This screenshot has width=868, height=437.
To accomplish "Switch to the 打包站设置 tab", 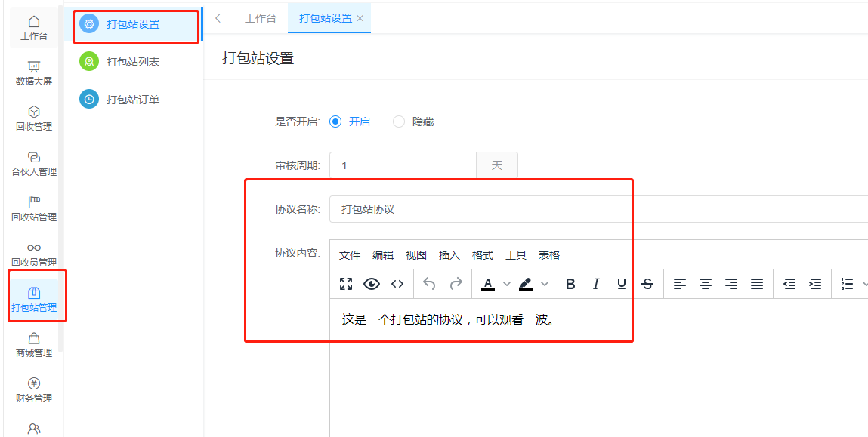I will click(326, 18).
